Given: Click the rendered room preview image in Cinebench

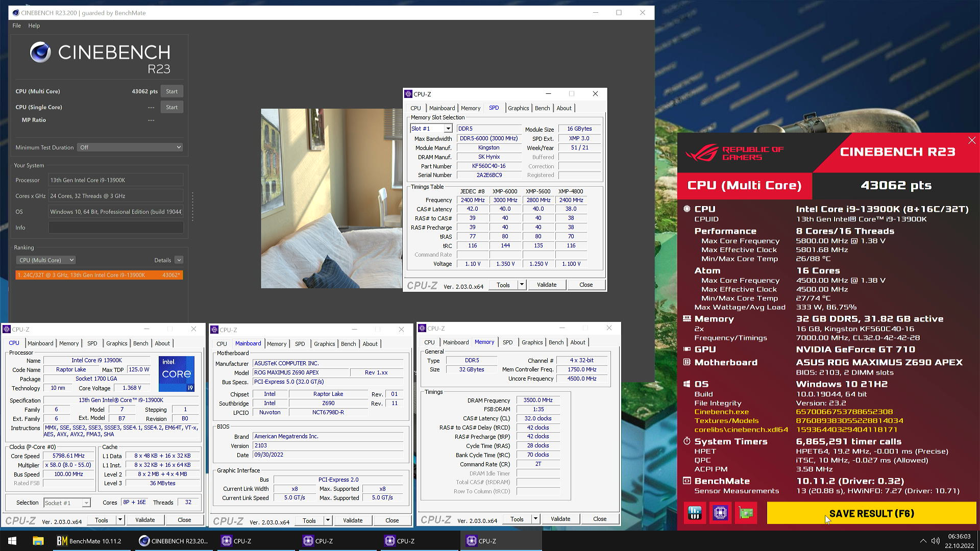Looking at the screenshot, I should click(332, 198).
